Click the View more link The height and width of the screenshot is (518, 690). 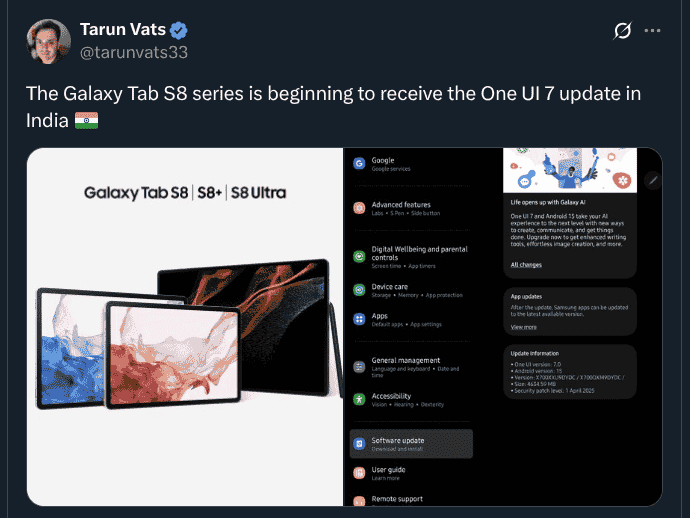523,327
